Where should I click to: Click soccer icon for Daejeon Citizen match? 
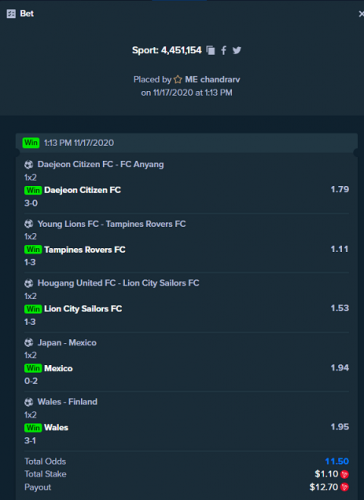tap(29, 164)
